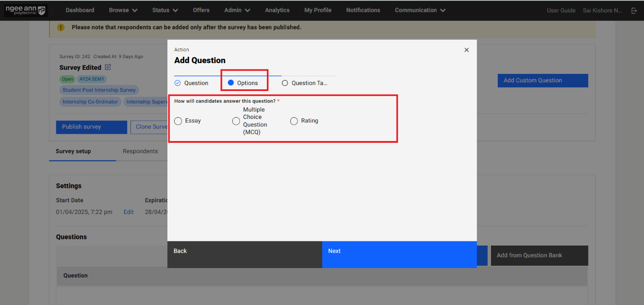
Task: Click the yellow warning icon in banner
Action: click(61, 27)
